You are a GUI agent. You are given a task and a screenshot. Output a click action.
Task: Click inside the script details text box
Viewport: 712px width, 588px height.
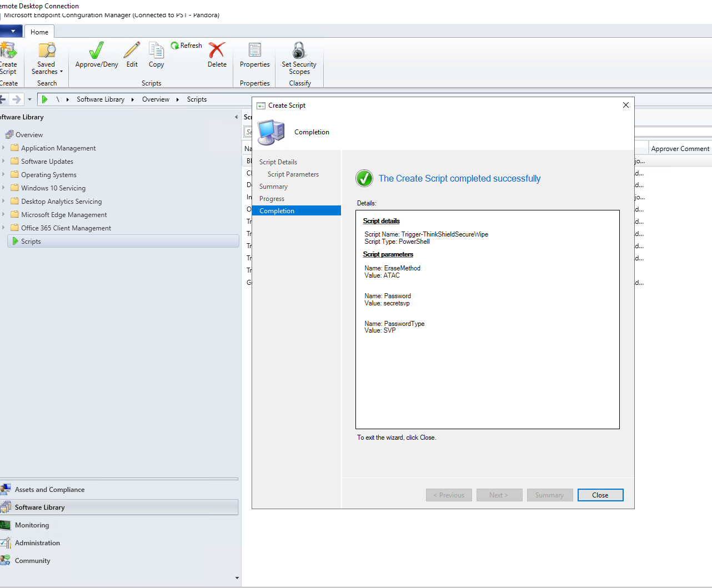pos(488,319)
